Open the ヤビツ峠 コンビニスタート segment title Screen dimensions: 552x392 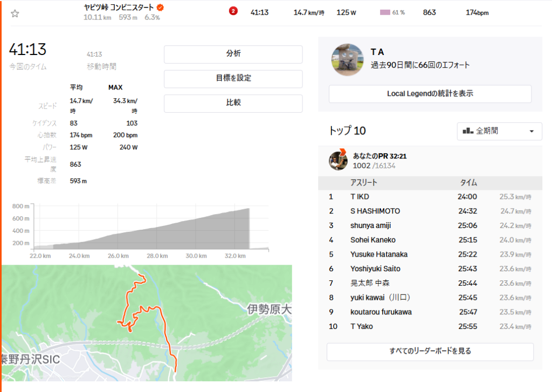[x=119, y=8]
